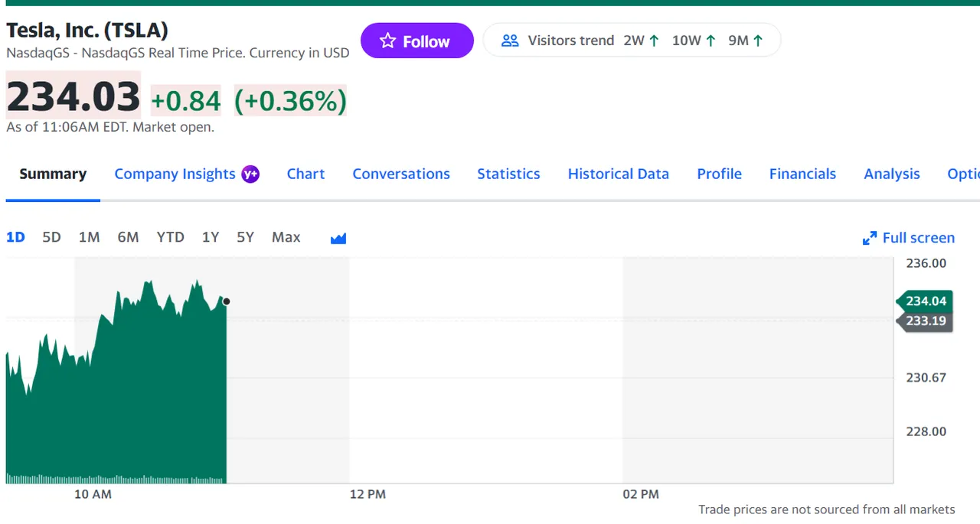Switch to the Chart tab

[305, 174]
